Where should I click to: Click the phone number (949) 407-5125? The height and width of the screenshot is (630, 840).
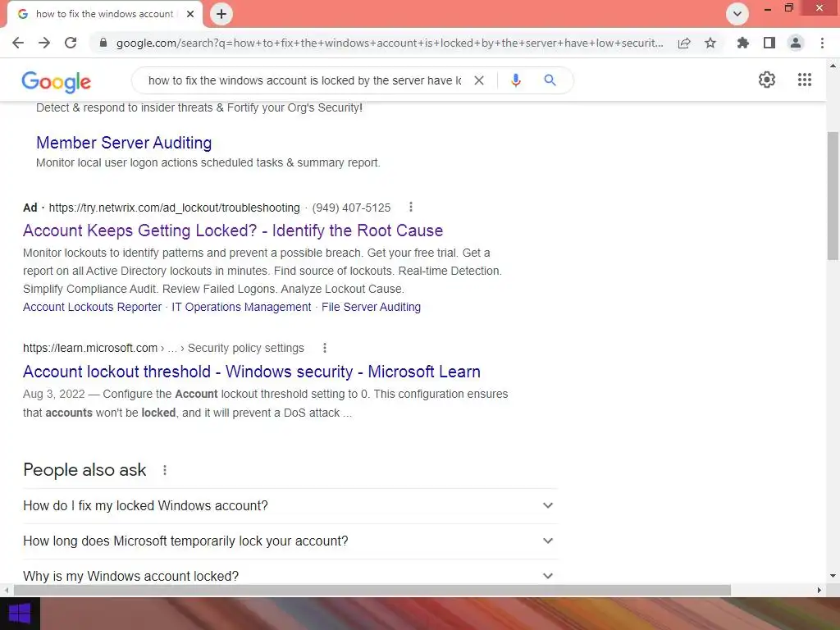click(x=351, y=208)
